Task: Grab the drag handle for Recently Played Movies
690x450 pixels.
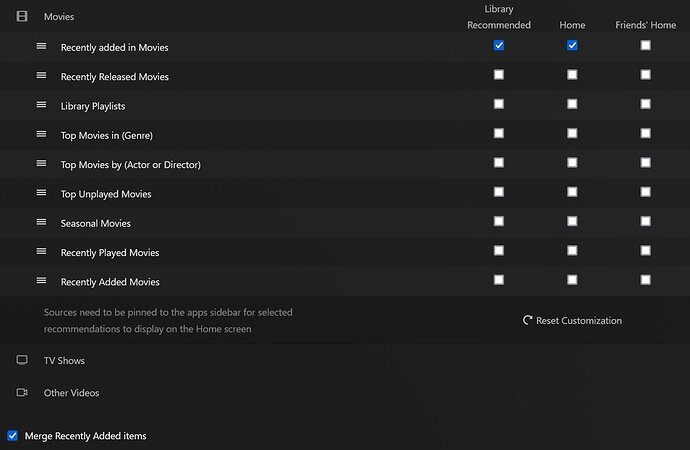Action: point(41,251)
